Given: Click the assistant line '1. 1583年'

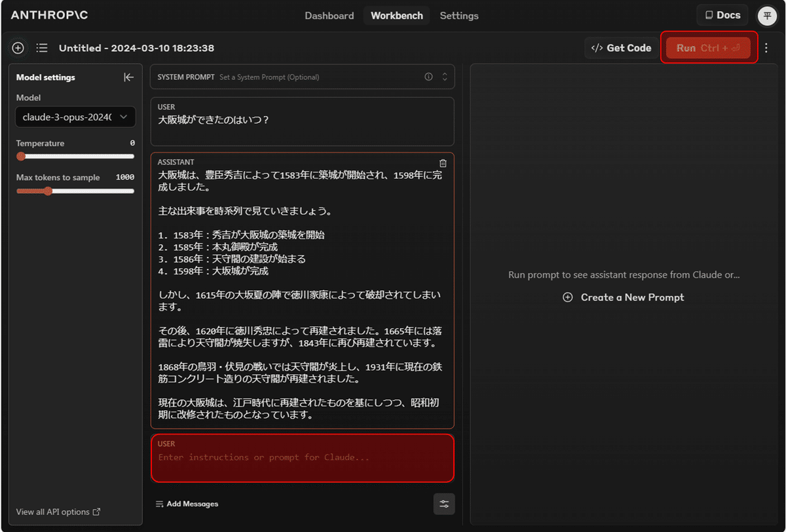Looking at the screenshot, I should pyautogui.click(x=242, y=235).
